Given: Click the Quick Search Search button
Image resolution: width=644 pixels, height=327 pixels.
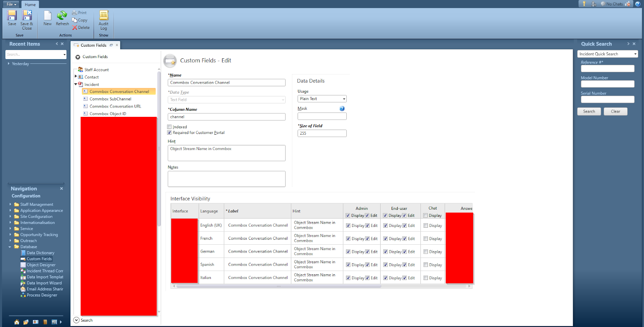Looking at the screenshot, I should point(589,111).
